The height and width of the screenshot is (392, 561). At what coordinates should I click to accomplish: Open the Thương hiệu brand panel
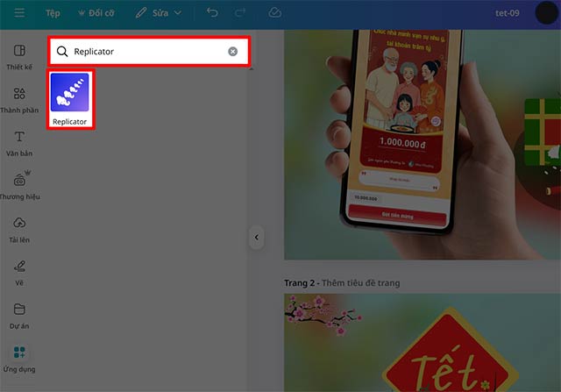coord(19,186)
